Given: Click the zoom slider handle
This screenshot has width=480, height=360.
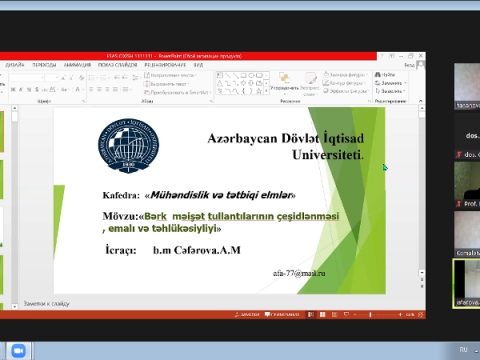Looking at the screenshot, I should pyautogui.click(x=370, y=314).
